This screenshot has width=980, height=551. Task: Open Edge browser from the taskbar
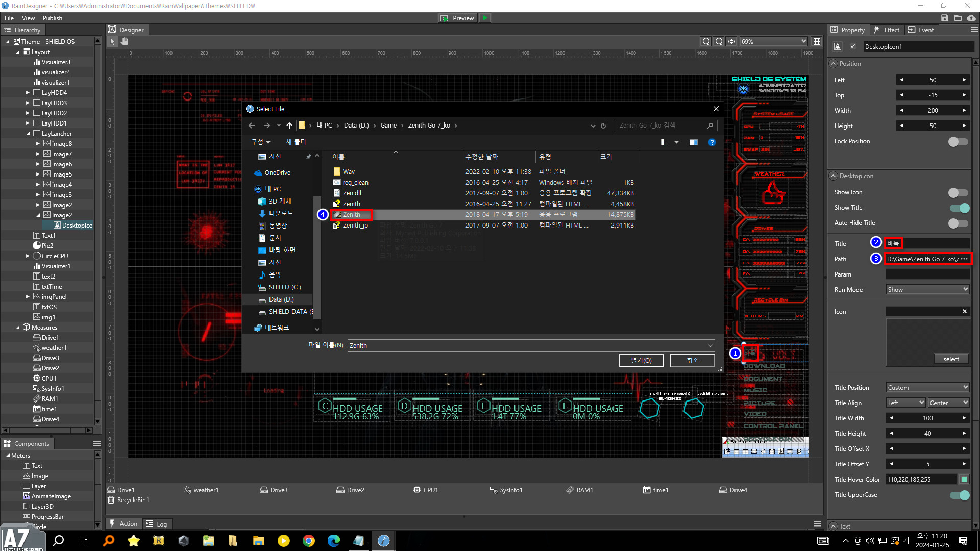pyautogui.click(x=334, y=540)
